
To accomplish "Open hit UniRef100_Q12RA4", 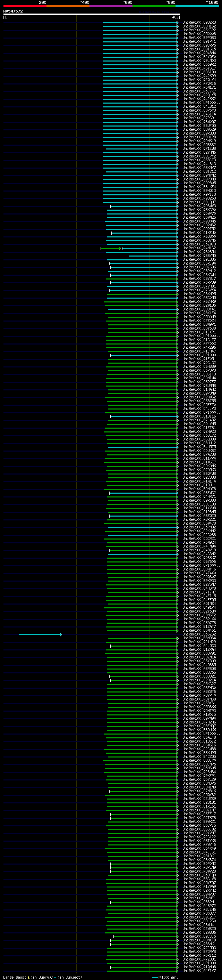I will [x=199, y=649].
